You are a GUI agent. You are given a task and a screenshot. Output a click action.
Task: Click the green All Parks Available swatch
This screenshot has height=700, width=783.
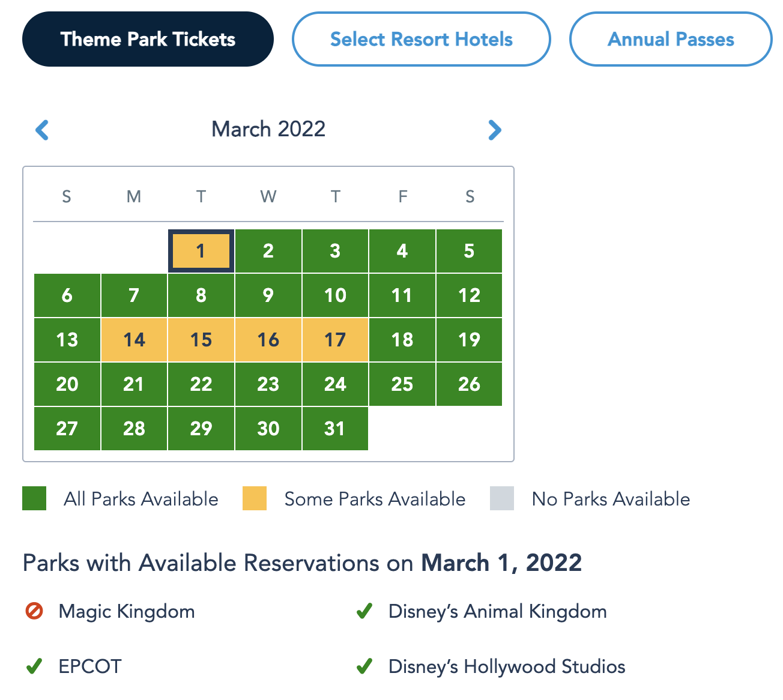[x=34, y=498]
